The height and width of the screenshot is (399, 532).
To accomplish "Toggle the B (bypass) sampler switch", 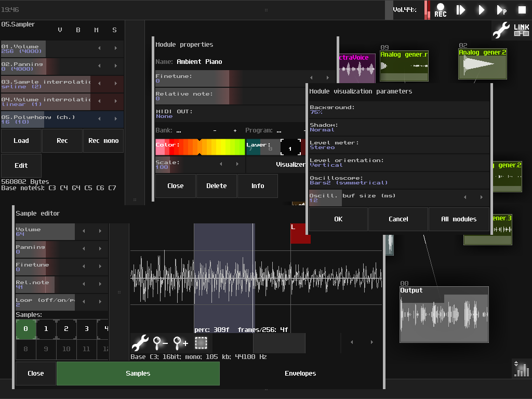I will pyautogui.click(x=78, y=30).
